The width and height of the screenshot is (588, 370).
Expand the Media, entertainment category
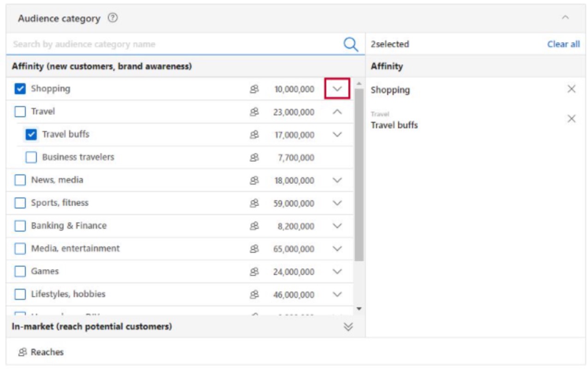[337, 249]
